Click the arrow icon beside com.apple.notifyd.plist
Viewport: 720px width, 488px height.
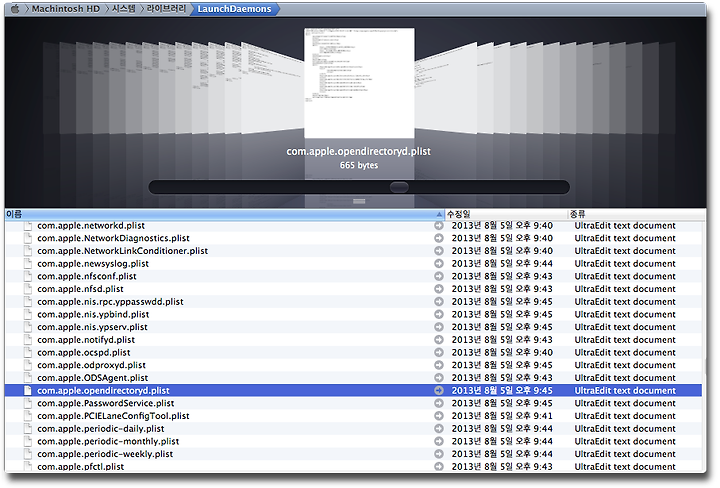tap(439, 340)
